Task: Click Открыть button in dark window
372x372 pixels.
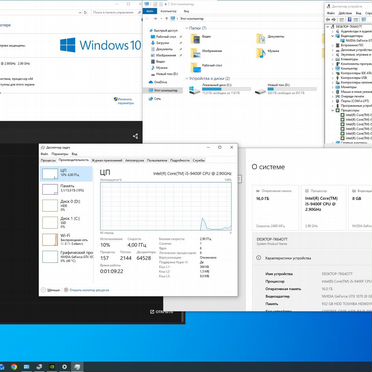Action: click(x=162, y=312)
